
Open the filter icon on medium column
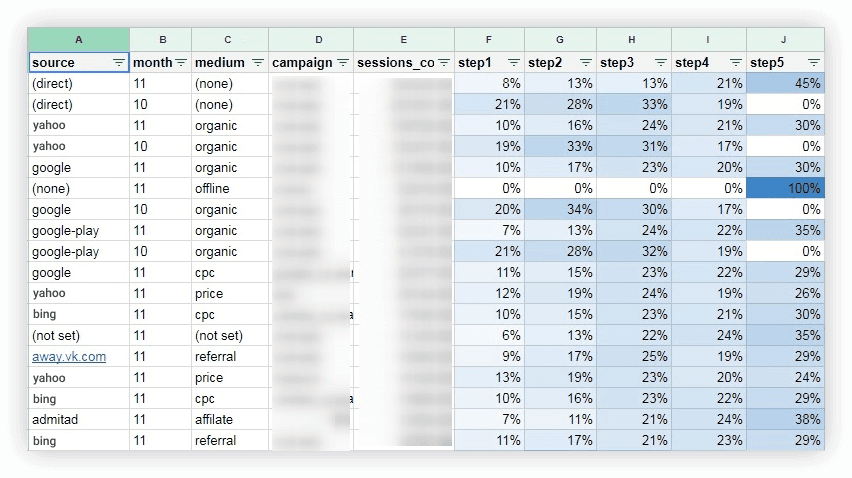coord(258,63)
